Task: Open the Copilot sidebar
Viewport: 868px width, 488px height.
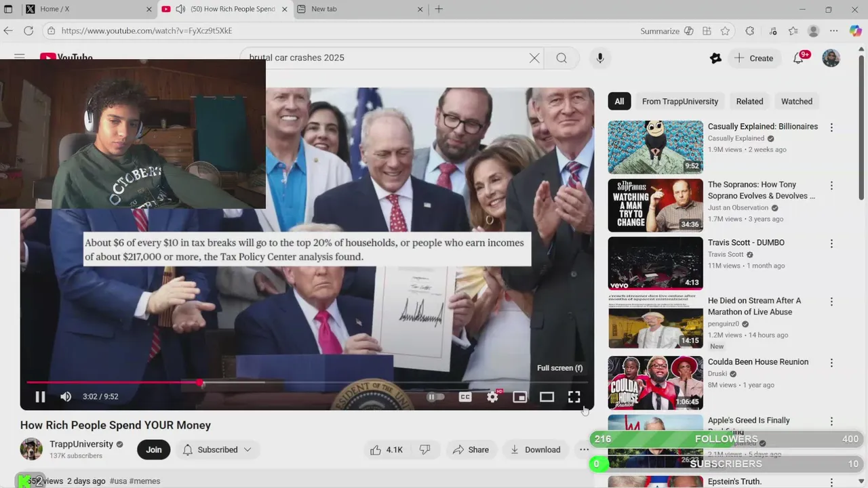Action: 854,31
